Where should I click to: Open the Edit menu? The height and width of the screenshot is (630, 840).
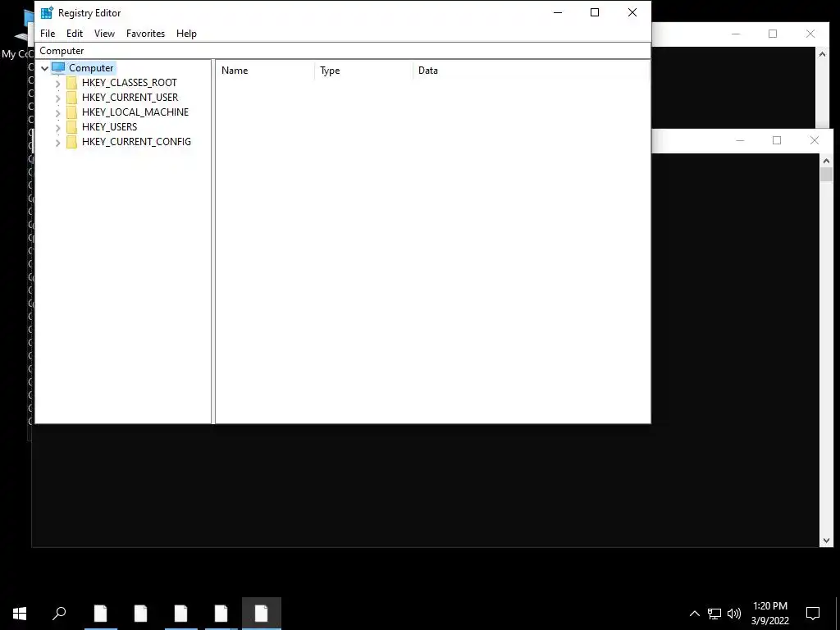[x=75, y=33]
